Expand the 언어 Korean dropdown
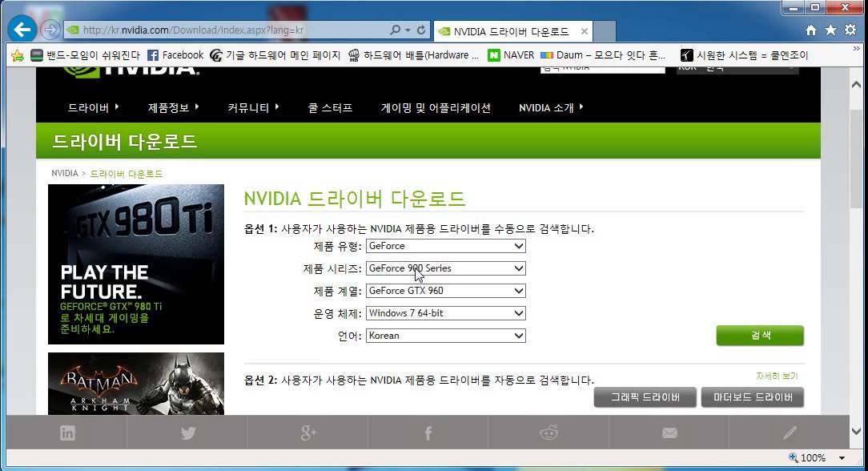This screenshot has height=471, width=868. [446, 336]
